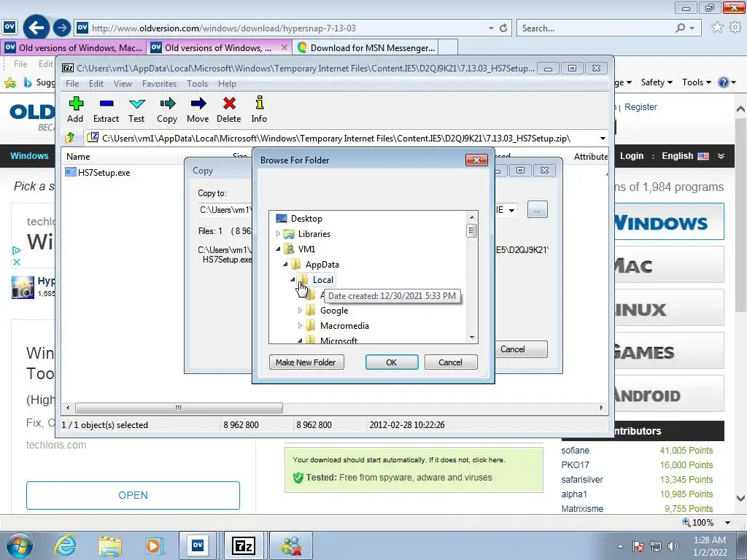Viewport: 747px width, 560px height.
Task: Click the MSN Messenger taskbar icon
Action: click(x=291, y=545)
